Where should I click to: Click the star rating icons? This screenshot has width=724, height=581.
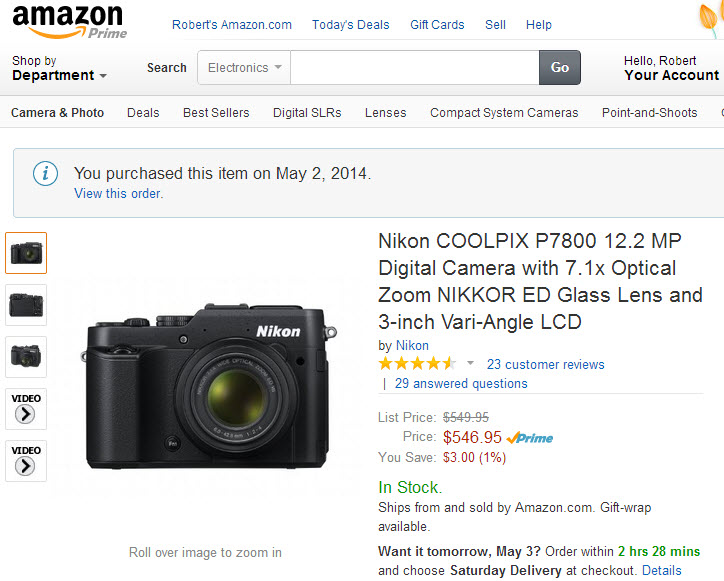(x=417, y=364)
